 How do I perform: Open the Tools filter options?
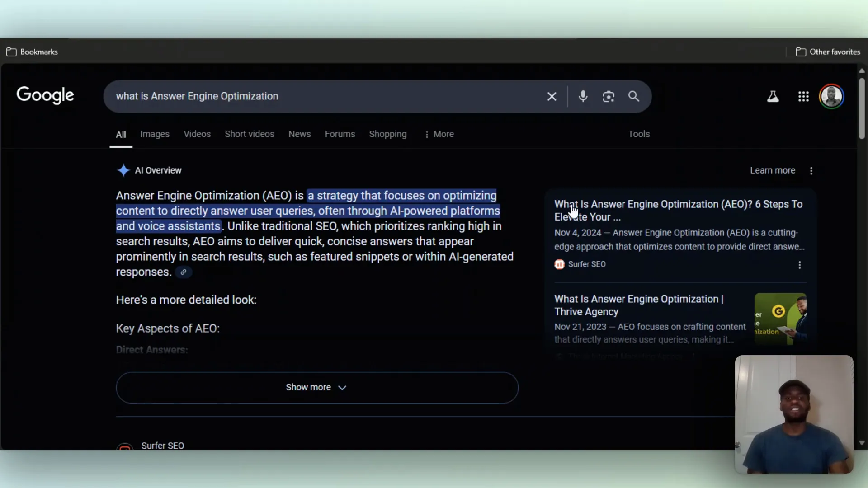coord(639,134)
